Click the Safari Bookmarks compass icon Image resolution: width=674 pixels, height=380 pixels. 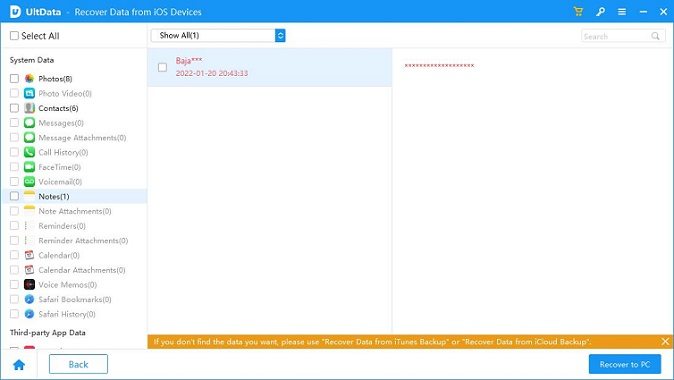[29, 299]
